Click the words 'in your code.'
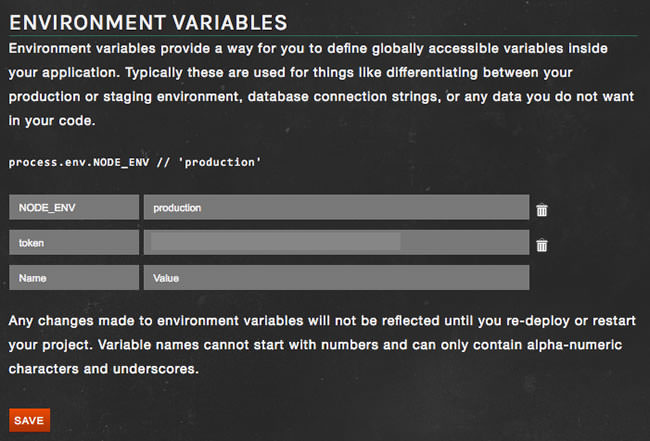 [x=53, y=122]
